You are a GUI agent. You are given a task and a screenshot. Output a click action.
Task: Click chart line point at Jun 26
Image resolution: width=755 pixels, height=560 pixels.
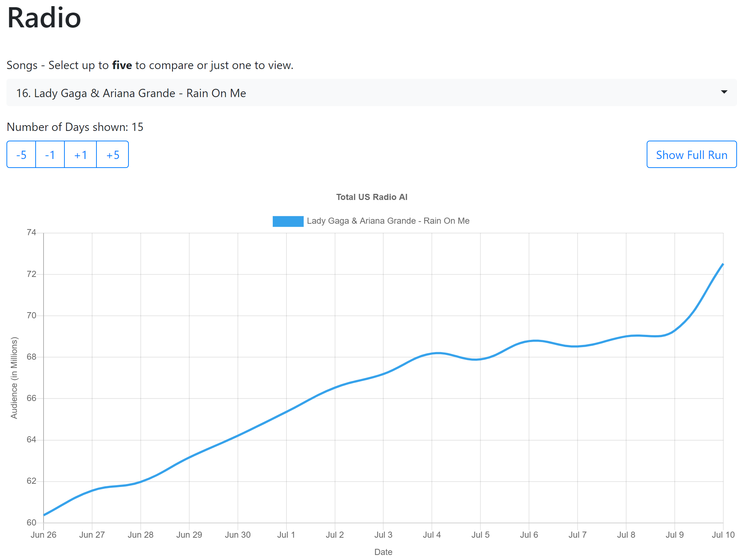pos(44,515)
